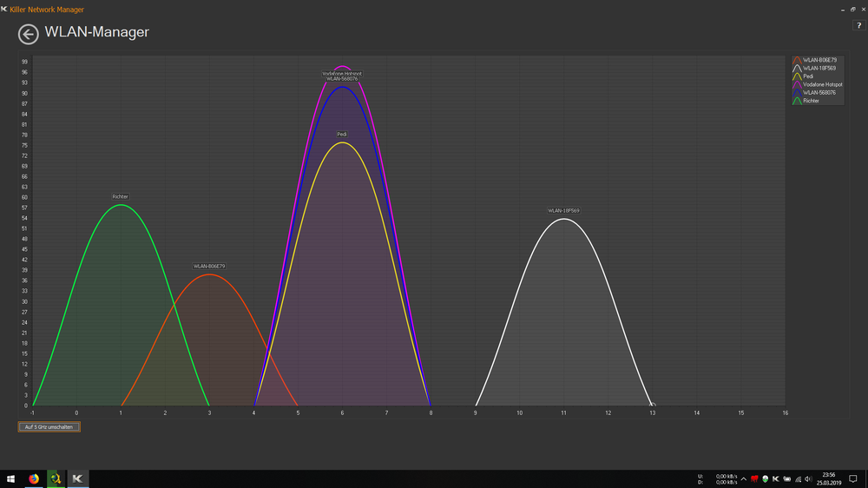868x488 pixels.
Task: Open the Windows notification center
Action: [853, 478]
